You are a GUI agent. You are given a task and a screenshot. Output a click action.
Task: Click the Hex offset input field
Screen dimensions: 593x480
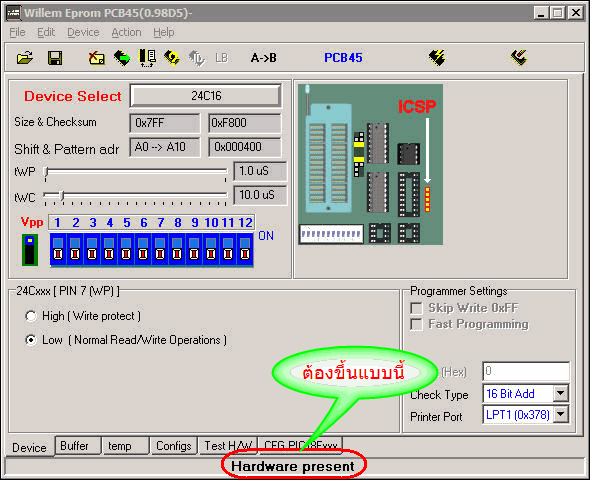(526, 371)
